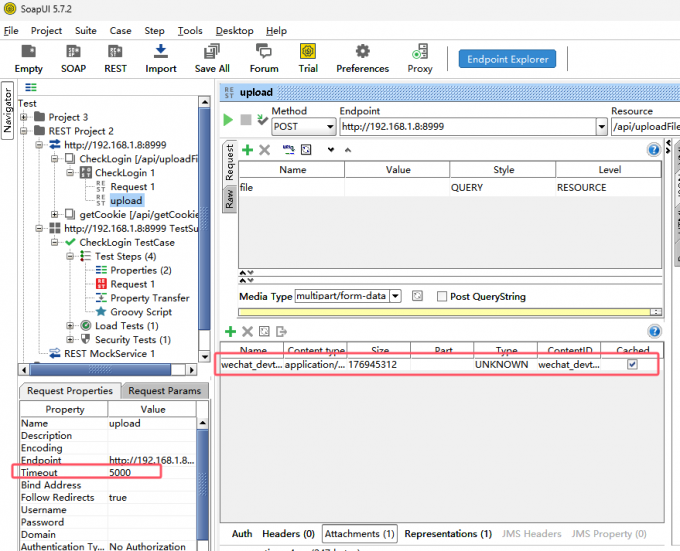Image resolution: width=680 pixels, height=551 pixels.
Task: Select Request 1 under CheckLogin 1
Action: [132, 186]
